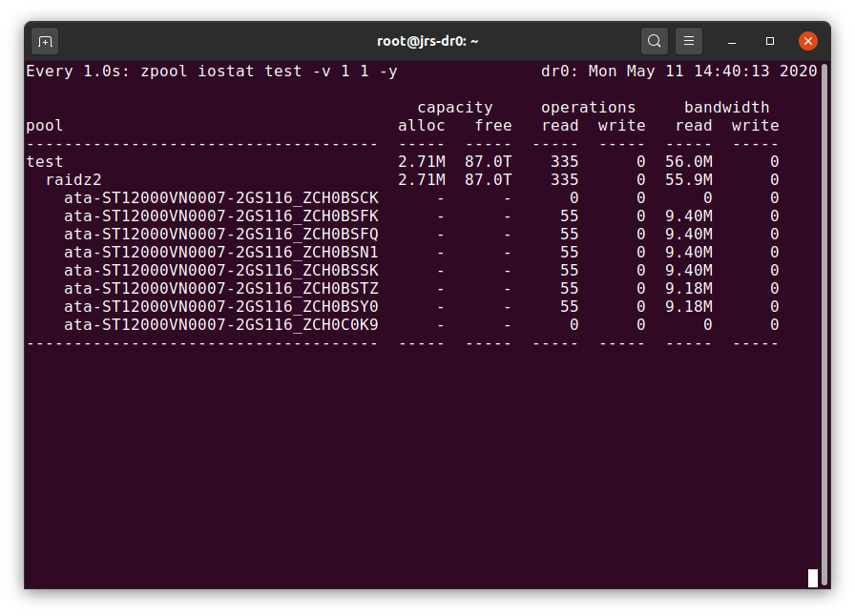The height and width of the screenshot is (616, 855).
Task: Click the white cursor block at bottom right
Action: click(x=813, y=578)
